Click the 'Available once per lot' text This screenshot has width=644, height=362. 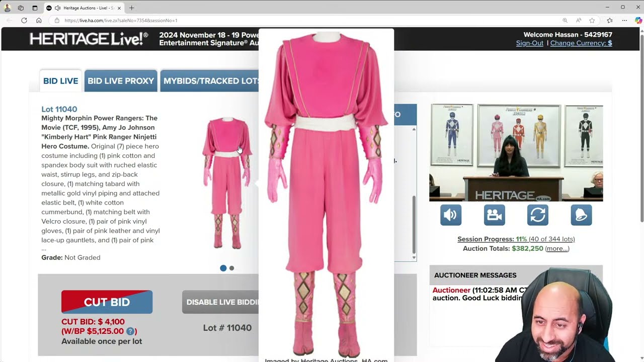(102, 341)
